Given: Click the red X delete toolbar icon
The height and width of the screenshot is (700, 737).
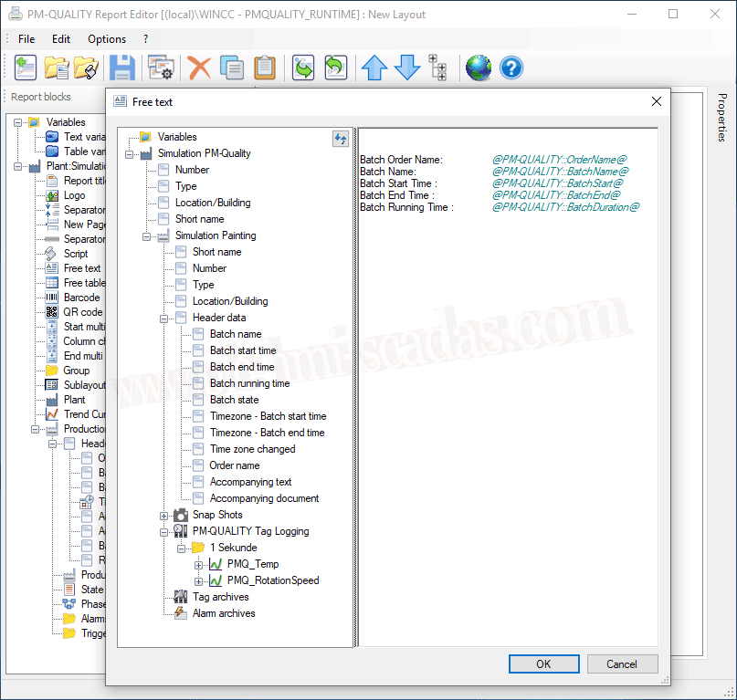Looking at the screenshot, I should coord(199,68).
